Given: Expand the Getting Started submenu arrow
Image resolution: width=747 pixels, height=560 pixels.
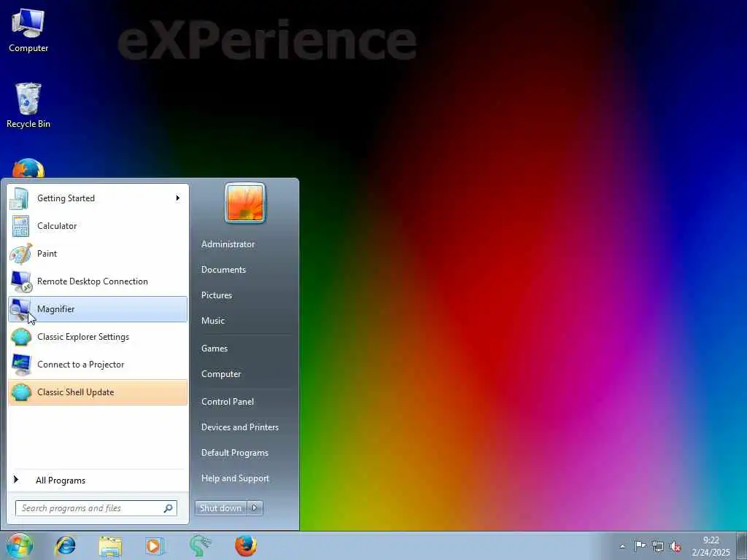Looking at the screenshot, I should click(x=178, y=198).
